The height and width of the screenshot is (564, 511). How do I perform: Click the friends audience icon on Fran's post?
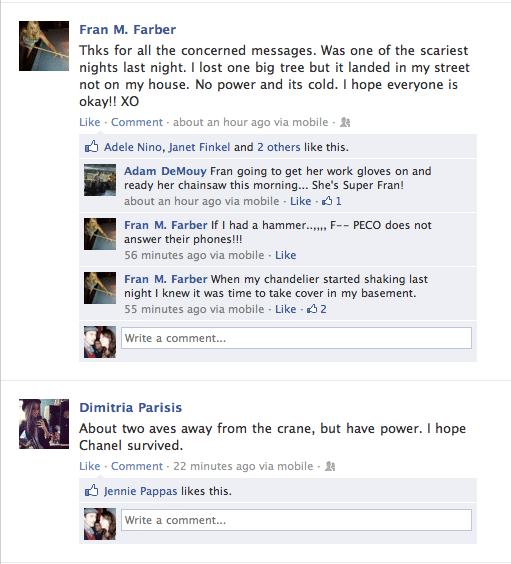pyautogui.click(x=345, y=122)
